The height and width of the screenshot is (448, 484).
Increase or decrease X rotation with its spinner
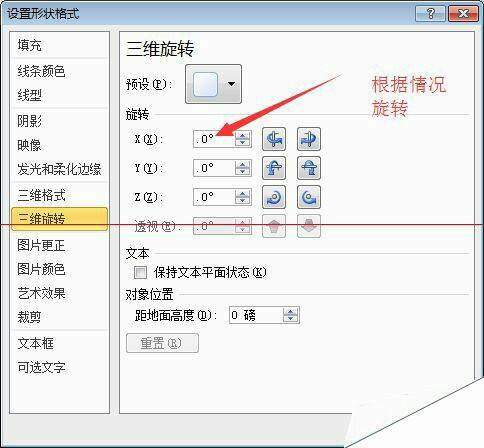pos(243,139)
